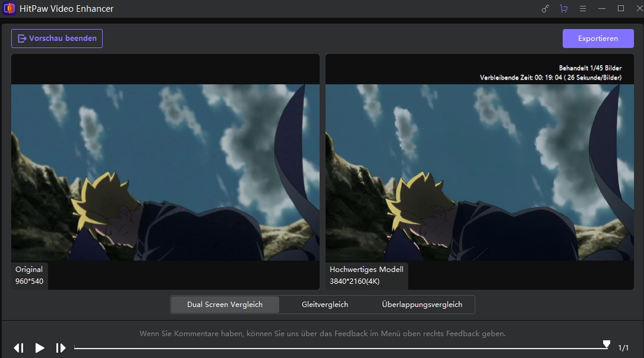
Task: Step back to the previous frame
Action: 19,348
